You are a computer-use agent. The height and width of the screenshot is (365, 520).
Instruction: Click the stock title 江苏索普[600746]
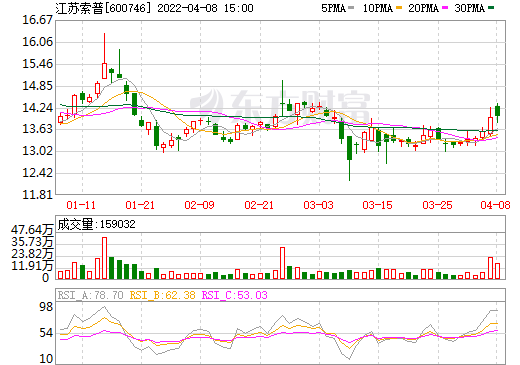(x=104, y=8)
